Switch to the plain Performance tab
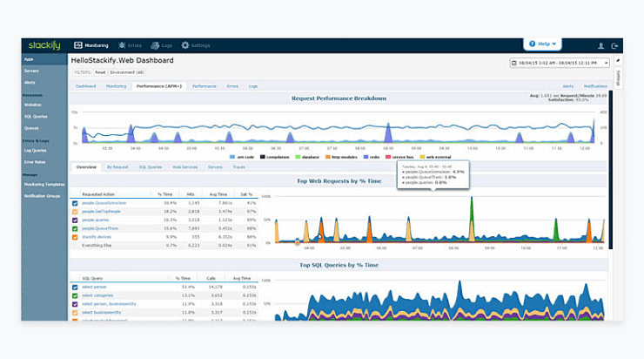The image size is (644, 359). coord(205,86)
